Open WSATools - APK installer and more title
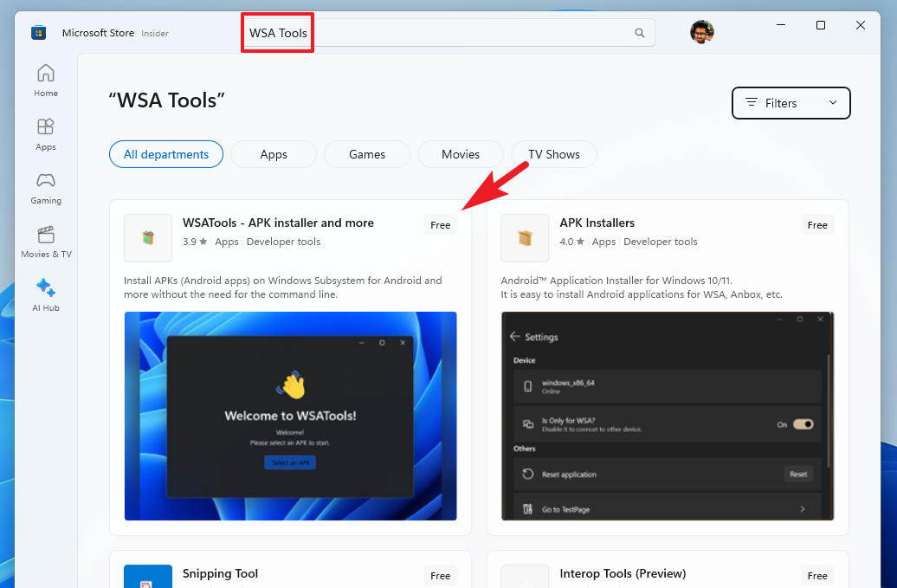Image resolution: width=897 pixels, height=588 pixels. (x=278, y=223)
